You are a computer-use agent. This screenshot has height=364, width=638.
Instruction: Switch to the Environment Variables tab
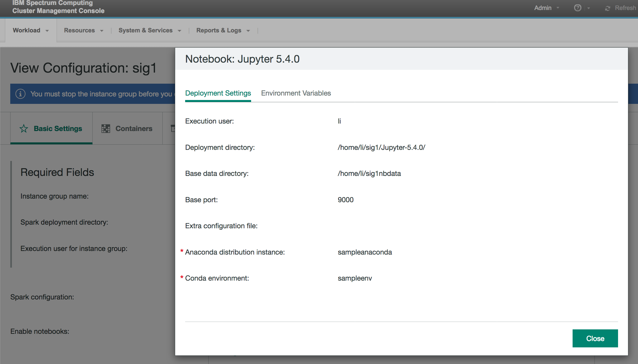click(x=296, y=93)
